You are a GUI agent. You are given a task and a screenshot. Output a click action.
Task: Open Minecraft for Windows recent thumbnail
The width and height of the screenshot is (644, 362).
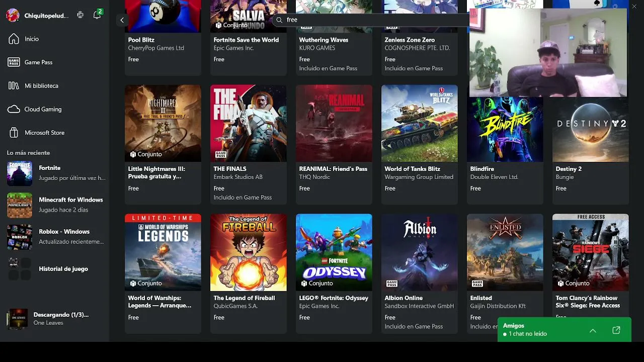(x=20, y=205)
